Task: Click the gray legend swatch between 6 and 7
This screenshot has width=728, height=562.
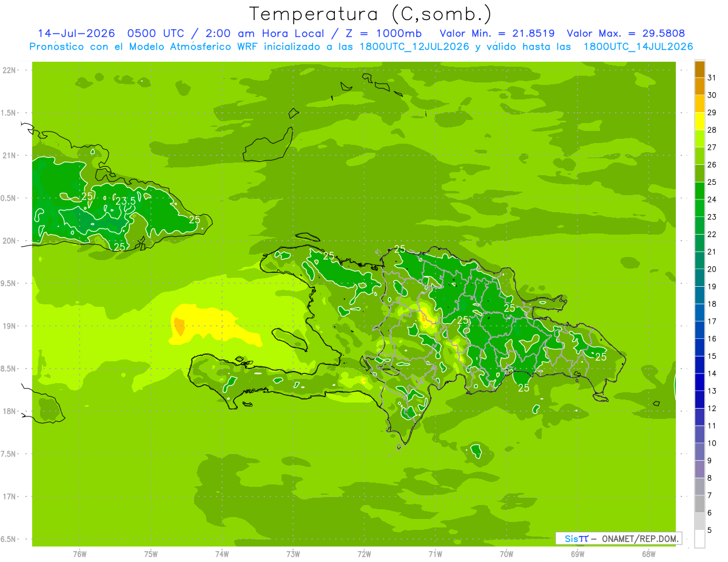Action: [699, 504]
